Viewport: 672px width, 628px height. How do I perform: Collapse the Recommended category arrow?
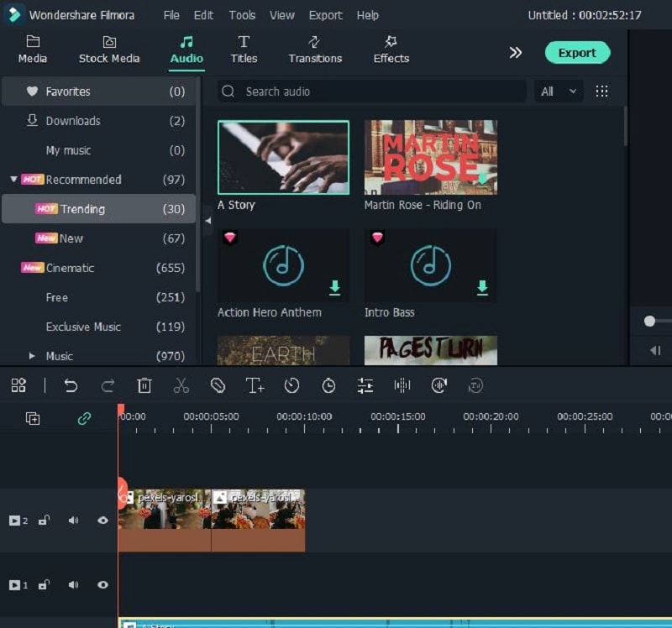(13, 179)
